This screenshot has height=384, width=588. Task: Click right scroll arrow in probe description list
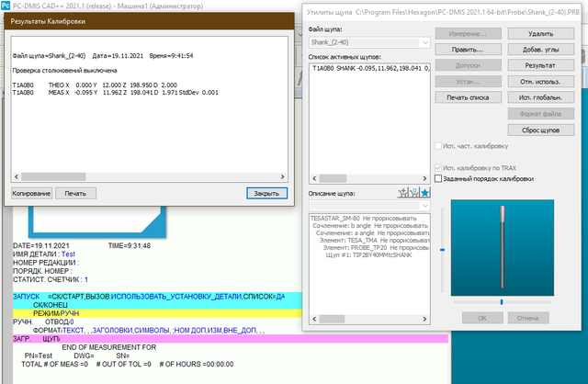pos(424,319)
